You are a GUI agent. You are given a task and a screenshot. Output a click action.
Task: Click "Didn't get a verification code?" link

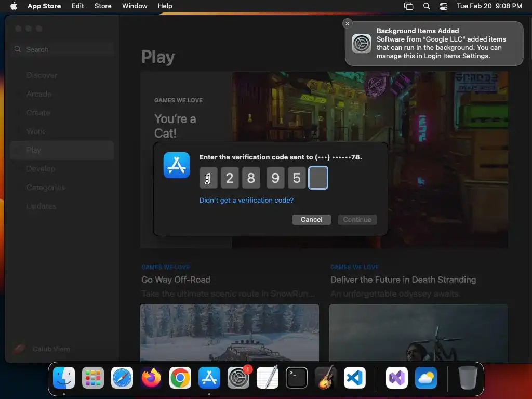pyautogui.click(x=246, y=200)
